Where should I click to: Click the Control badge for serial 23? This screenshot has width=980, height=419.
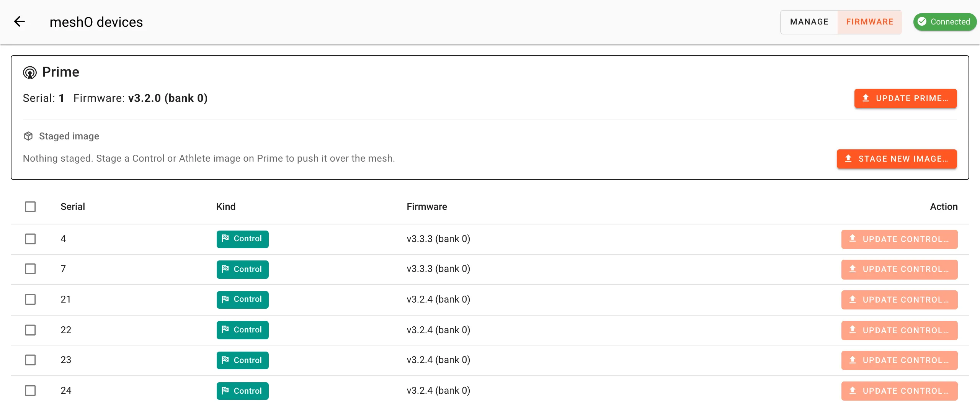tap(242, 360)
